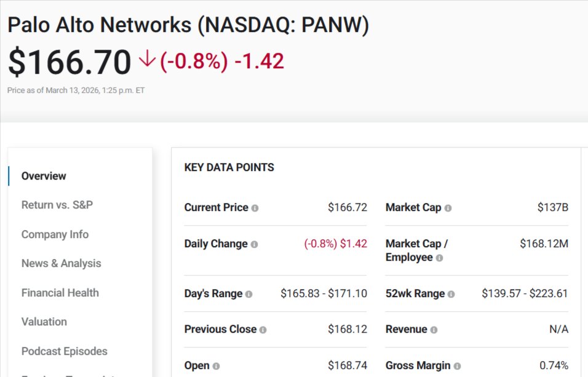Click the Day's Range info icon
The height and width of the screenshot is (377, 588).
point(249,294)
